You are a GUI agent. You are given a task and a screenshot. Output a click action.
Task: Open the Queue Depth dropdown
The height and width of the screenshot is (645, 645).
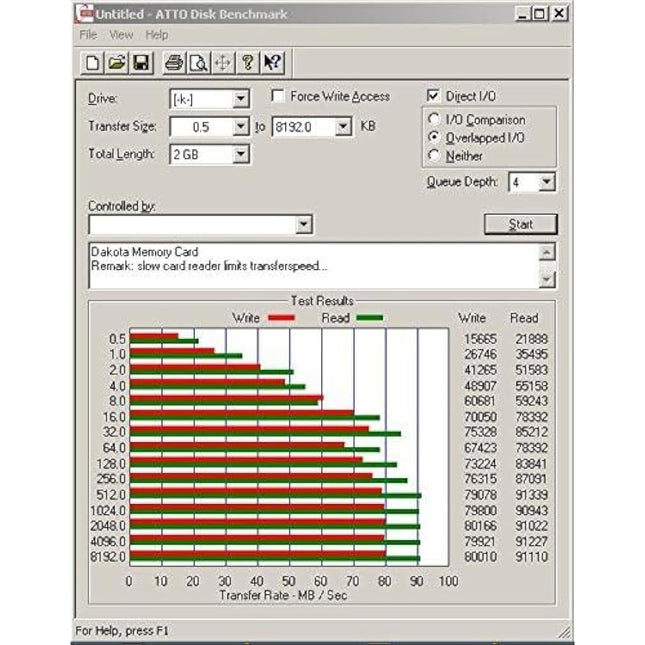[x=546, y=182]
